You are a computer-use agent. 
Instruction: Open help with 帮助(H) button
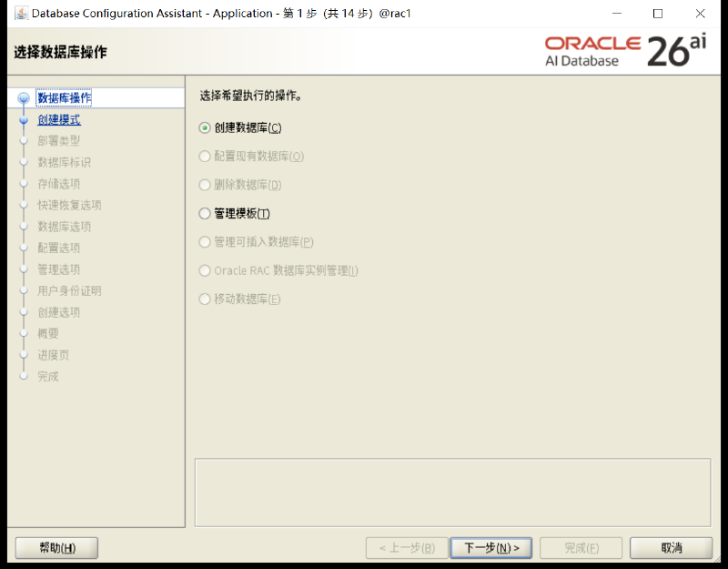pyautogui.click(x=56, y=548)
